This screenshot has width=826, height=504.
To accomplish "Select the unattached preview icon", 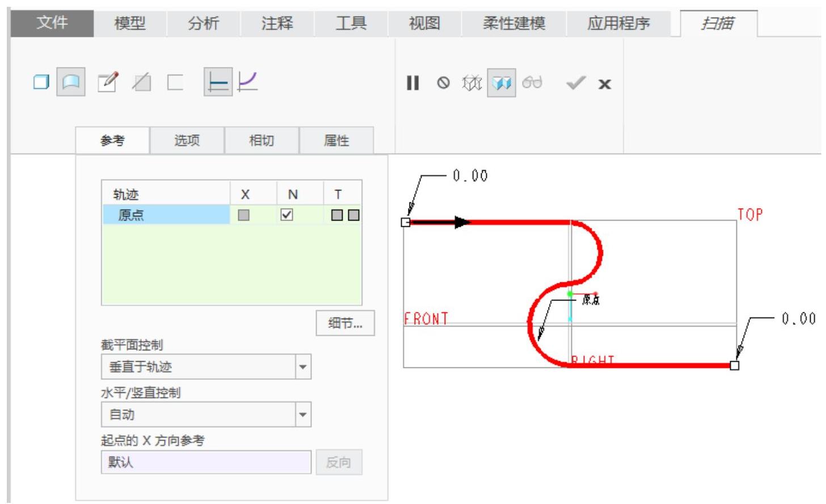I will 472,83.
